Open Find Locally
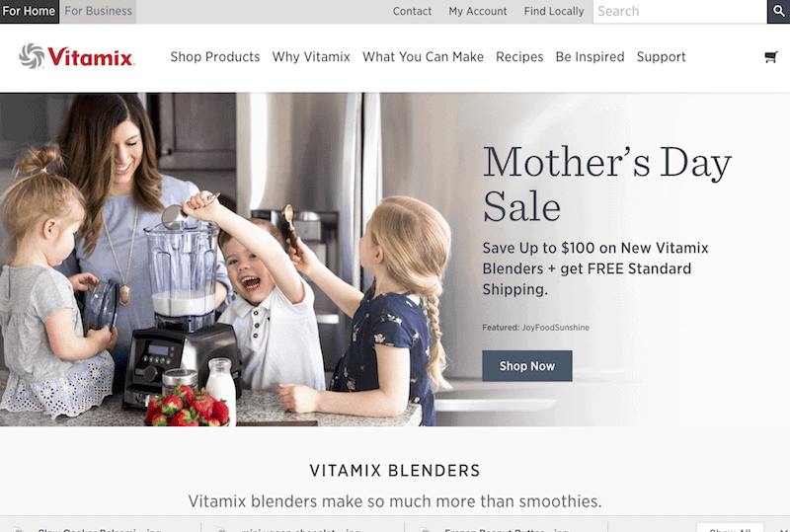This screenshot has width=790, height=532. point(554,11)
